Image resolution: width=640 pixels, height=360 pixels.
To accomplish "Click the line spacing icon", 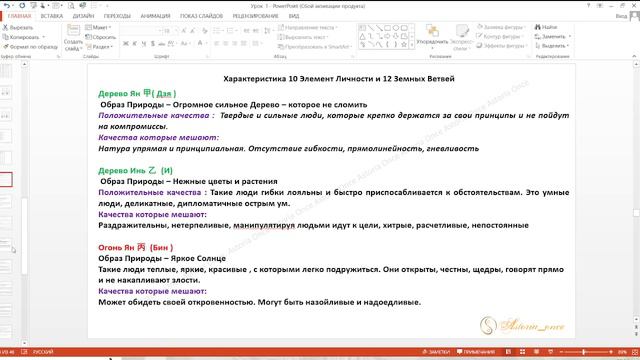I will click(267, 31).
